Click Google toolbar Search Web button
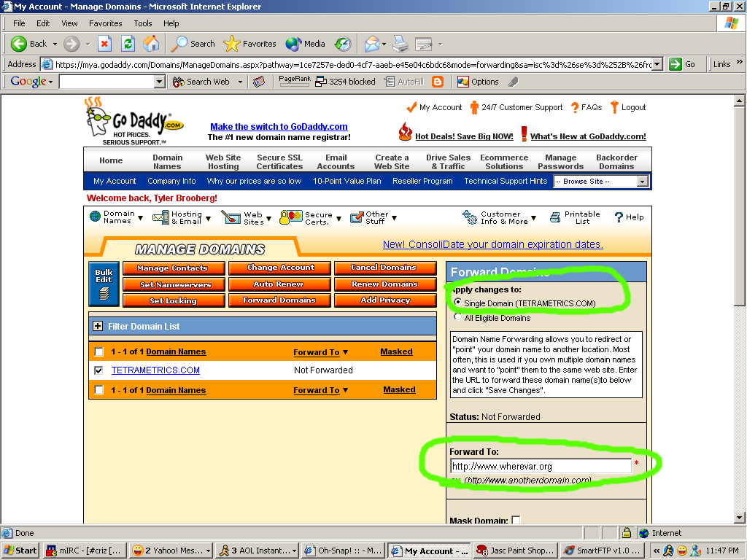 click(201, 82)
